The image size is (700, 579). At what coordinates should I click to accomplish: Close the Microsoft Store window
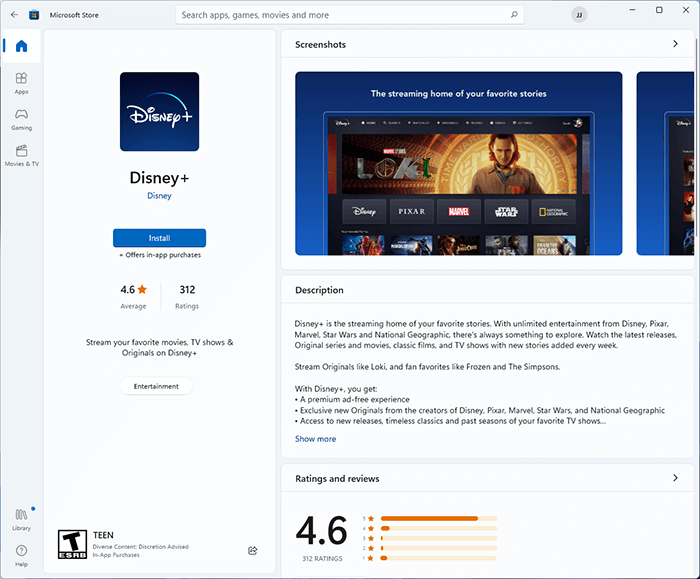pyautogui.click(x=686, y=10)
